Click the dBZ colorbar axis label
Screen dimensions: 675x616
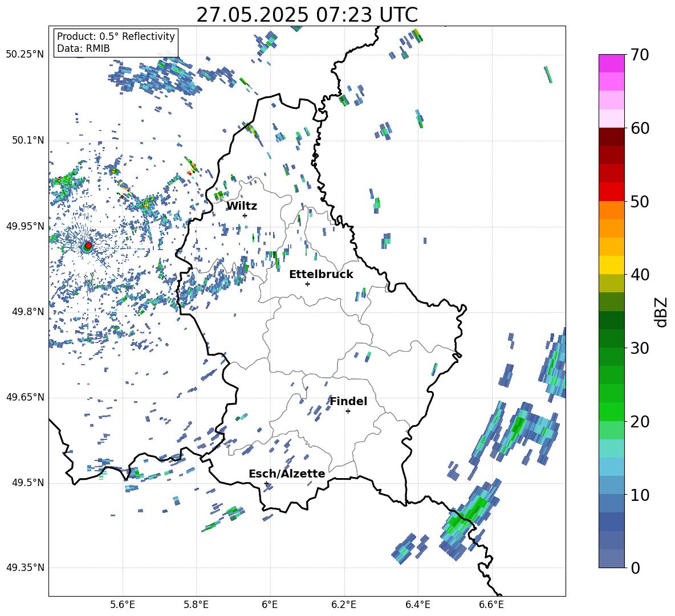pos(662,312)
